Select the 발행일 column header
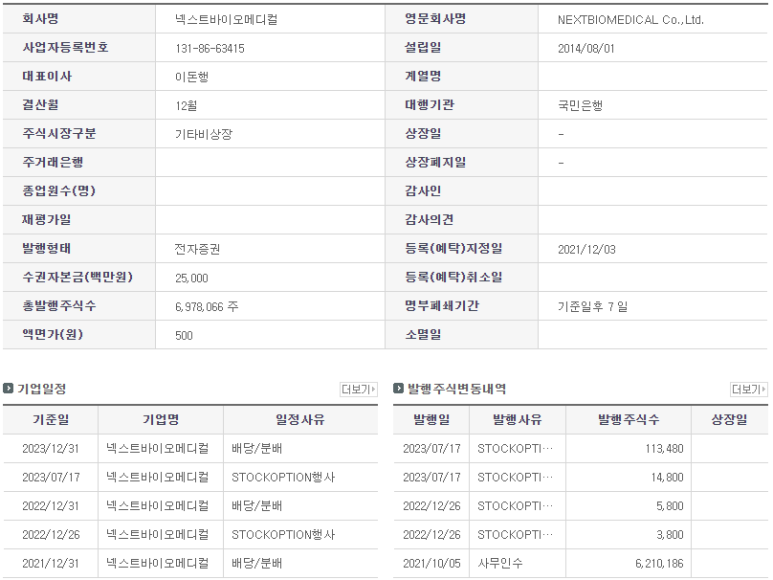 [x=431, y=420]
